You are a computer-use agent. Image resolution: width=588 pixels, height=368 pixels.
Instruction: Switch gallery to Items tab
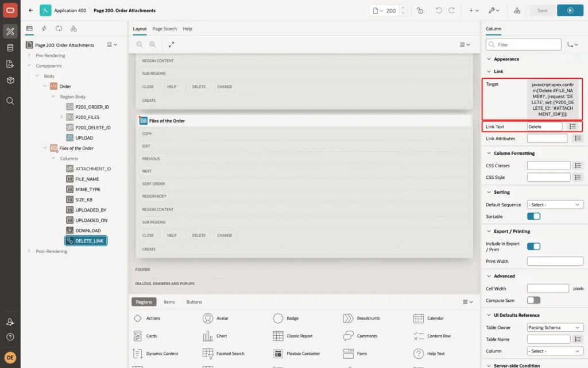pyautogui.click(x=169, y=302)
